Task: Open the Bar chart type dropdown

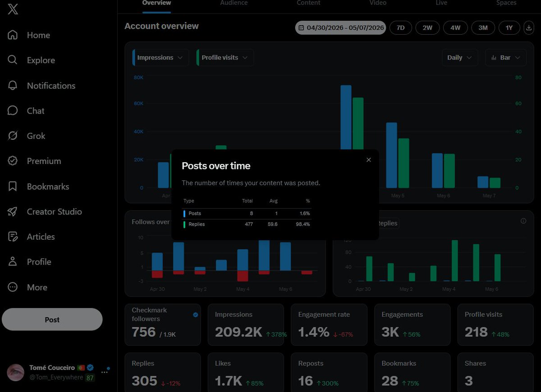Action: point(506,58)
